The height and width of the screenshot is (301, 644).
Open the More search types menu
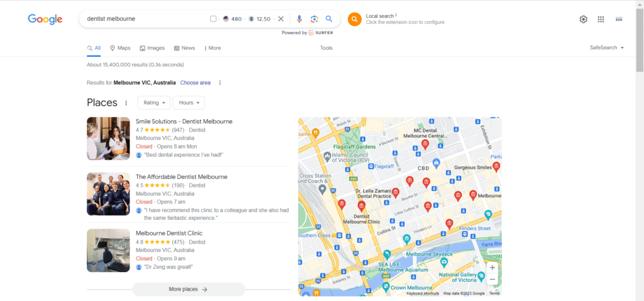click(213, 48)
